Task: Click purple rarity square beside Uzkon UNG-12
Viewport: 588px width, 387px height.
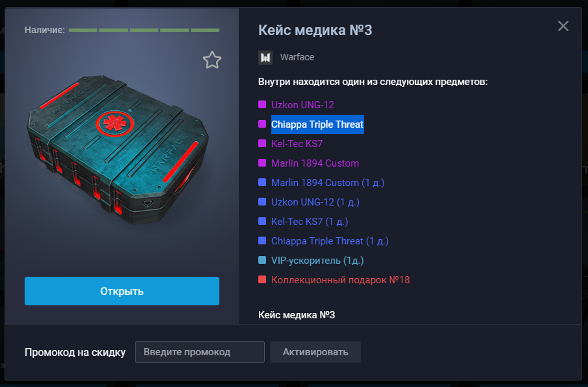Action: coord(262,104)
